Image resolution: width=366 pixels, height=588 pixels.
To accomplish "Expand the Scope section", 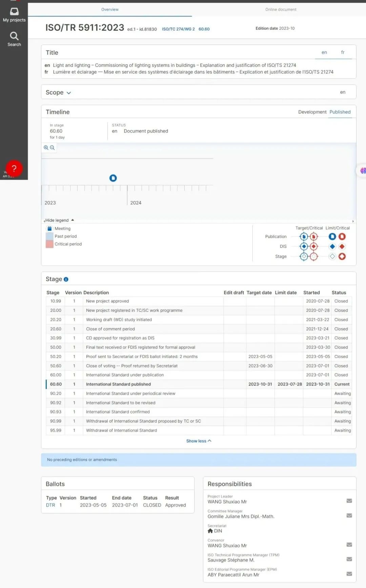I will coord(58,92).
